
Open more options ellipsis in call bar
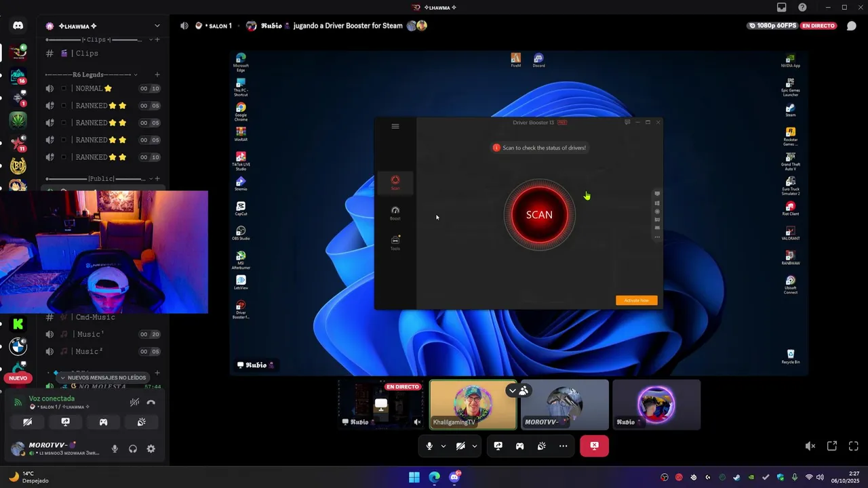coord(563,446)
